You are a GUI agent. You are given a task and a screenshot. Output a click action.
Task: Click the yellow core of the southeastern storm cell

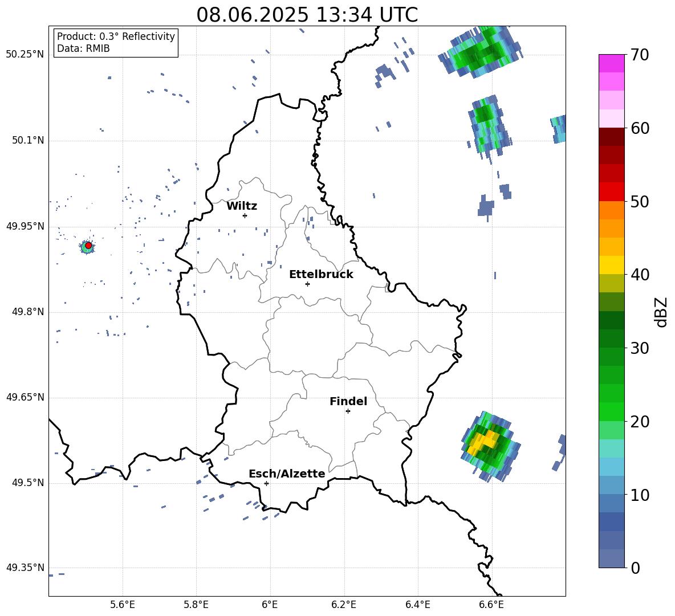pos(482,443)
